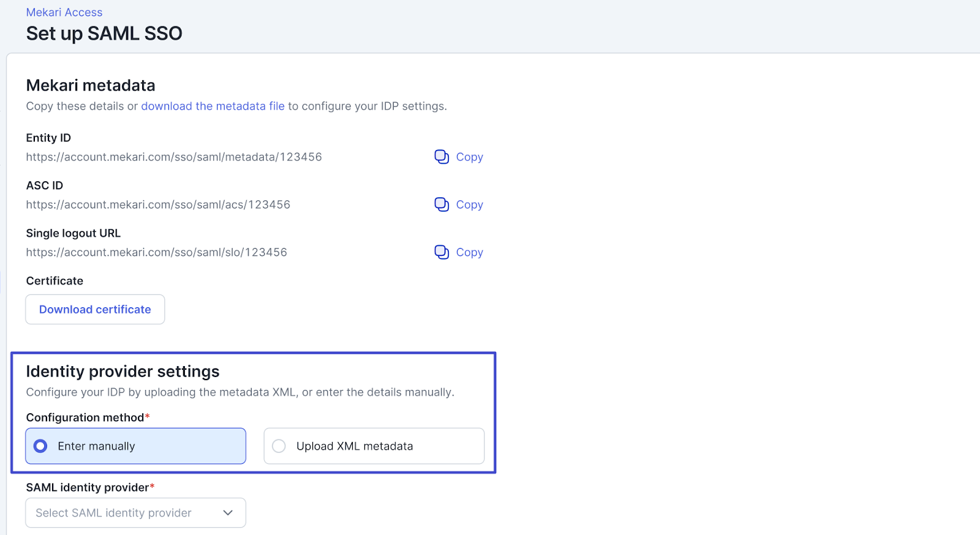This screenshot has width=980, height=535.
Task: Click the chevron arrow in the SAML identity provider field
Action: click(x=228, y=513)
